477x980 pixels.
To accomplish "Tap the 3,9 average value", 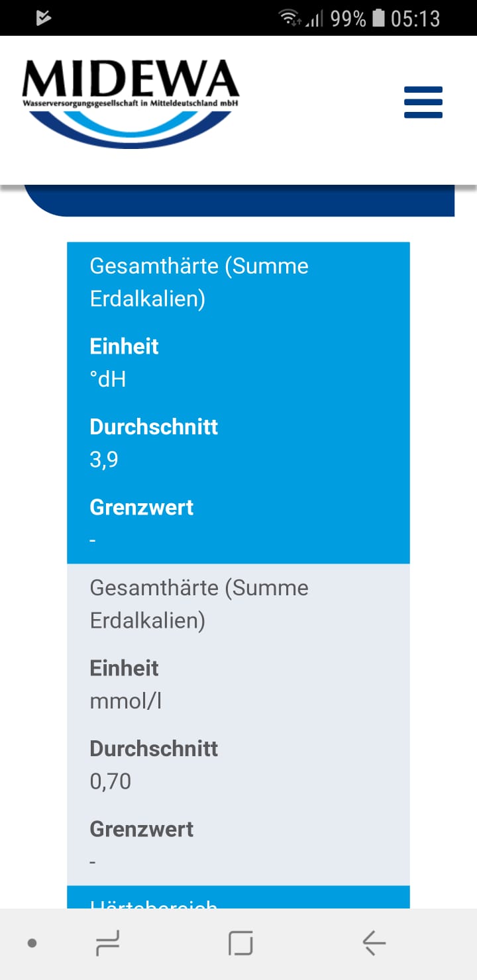I will (x=104, y=460).
